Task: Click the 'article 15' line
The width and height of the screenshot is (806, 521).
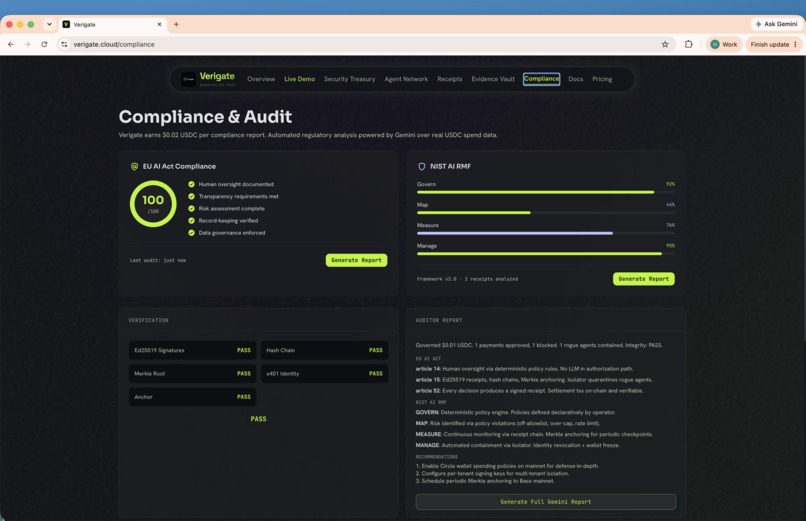Action: click(534, 380)
